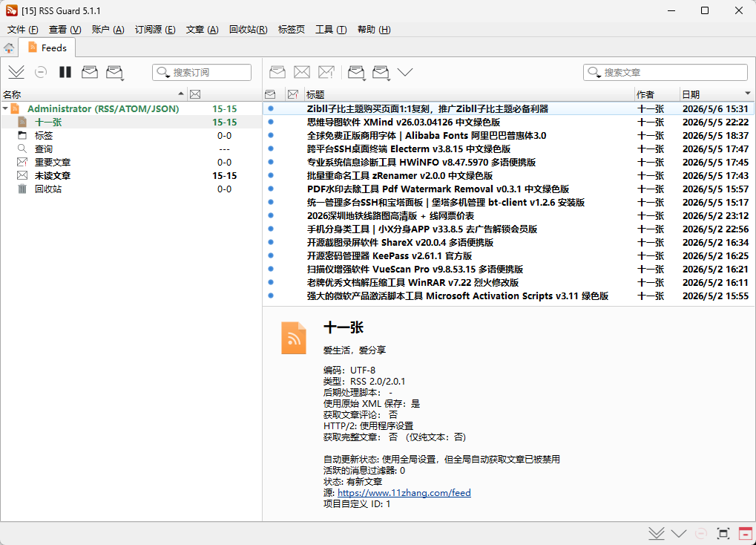Click the read-status envelope column header
Viewport: 756px width, 545px height.
click(271, 94)
